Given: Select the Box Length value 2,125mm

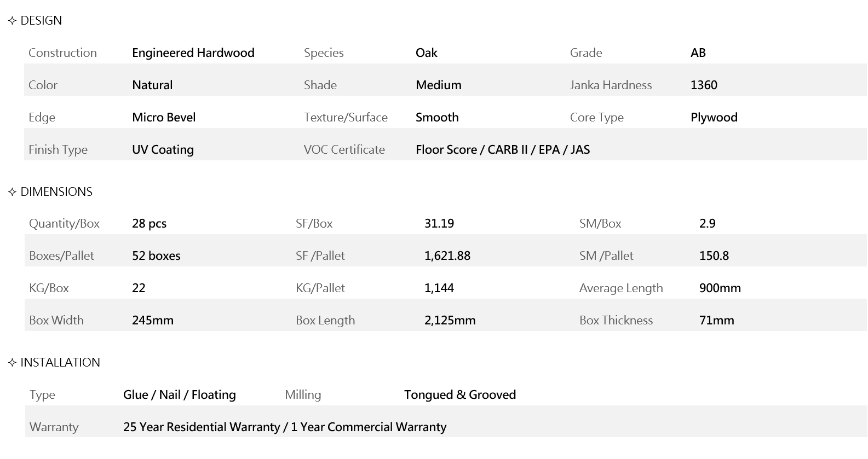Looking at the screenshot, I should (x=450, y=321).
